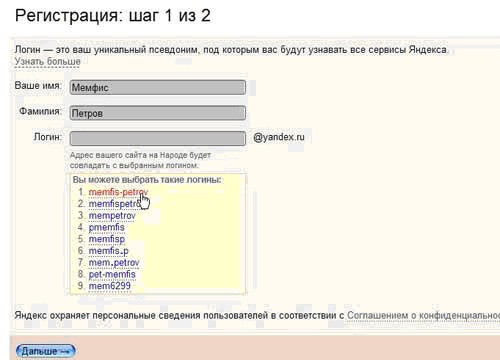Viewport: 500px width, 360px height.
Task: Click the Адрес вашего сайта на Народе hint text
Action: point(140,160)
